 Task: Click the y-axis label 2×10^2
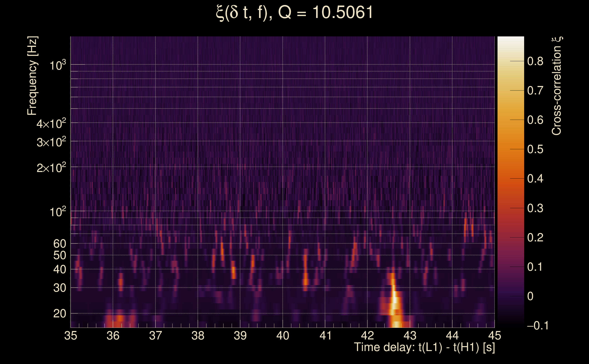click(51, 168)
